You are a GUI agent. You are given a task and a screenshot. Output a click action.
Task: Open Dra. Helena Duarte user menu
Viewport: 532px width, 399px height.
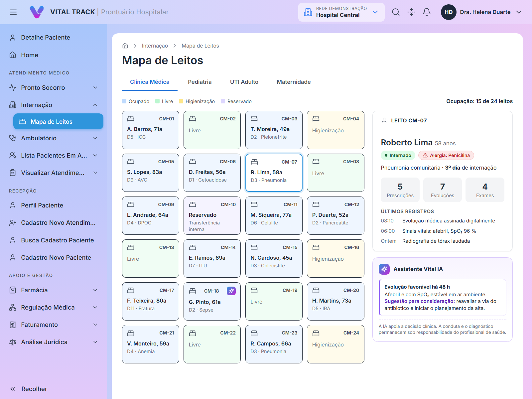point(481,12)
